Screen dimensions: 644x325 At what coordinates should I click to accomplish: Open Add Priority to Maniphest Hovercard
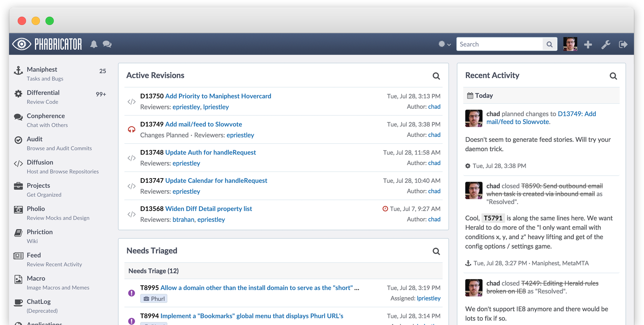click(x=218, y=96)
